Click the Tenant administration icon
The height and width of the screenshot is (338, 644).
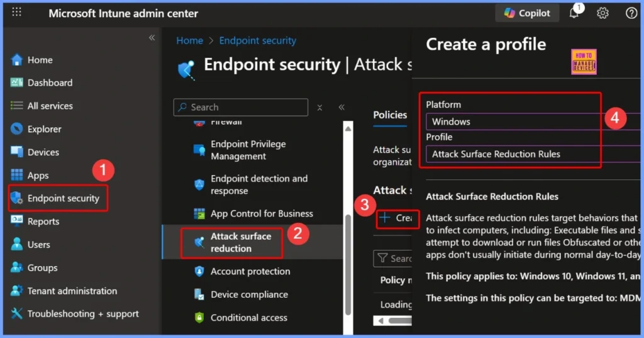[16, 290]
